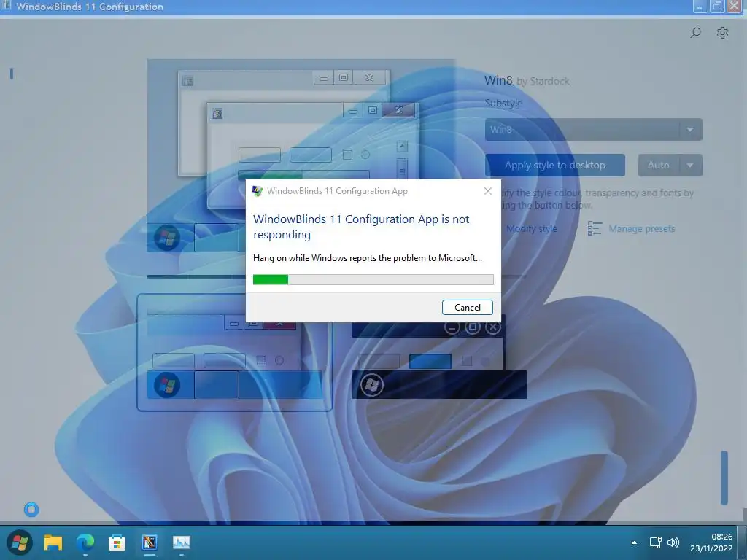Screen dimensions: 747x560
Task: Click the Auto button
Action: tap(659, 166)
